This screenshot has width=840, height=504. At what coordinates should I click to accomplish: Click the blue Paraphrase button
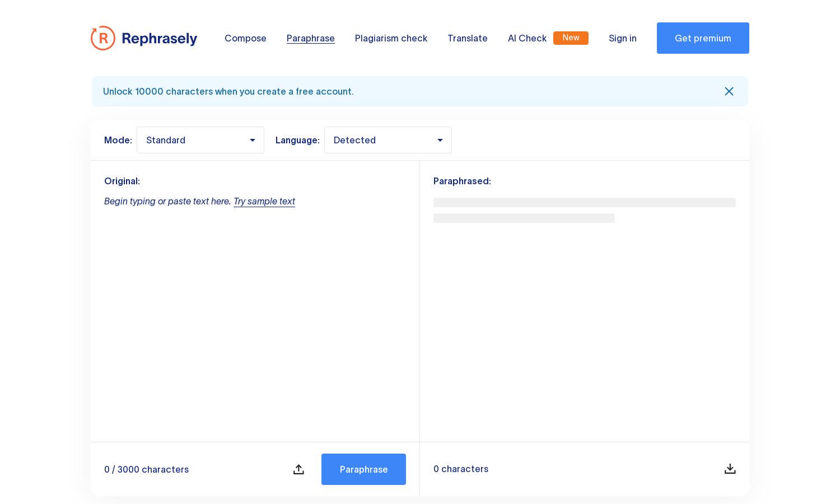click(x=363, y=469)
